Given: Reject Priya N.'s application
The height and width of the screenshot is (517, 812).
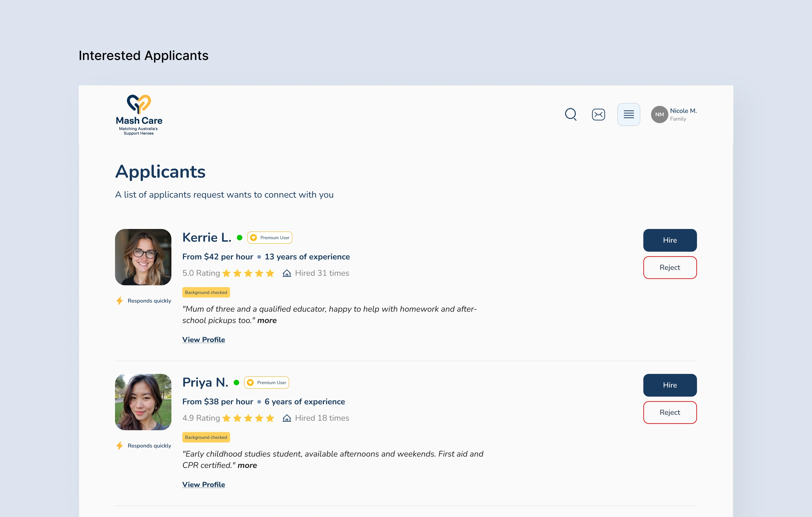Looking at the screenshot, I should coord(670,413).
